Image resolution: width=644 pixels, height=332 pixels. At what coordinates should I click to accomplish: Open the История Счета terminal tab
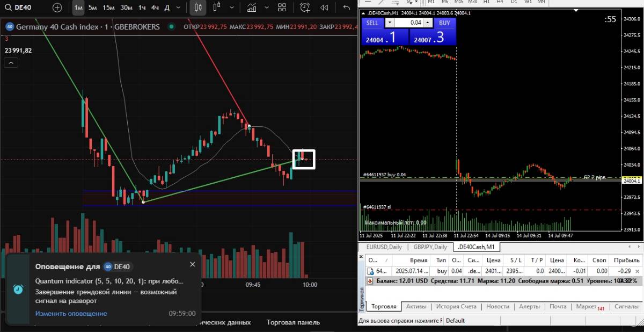click(456, 307)
